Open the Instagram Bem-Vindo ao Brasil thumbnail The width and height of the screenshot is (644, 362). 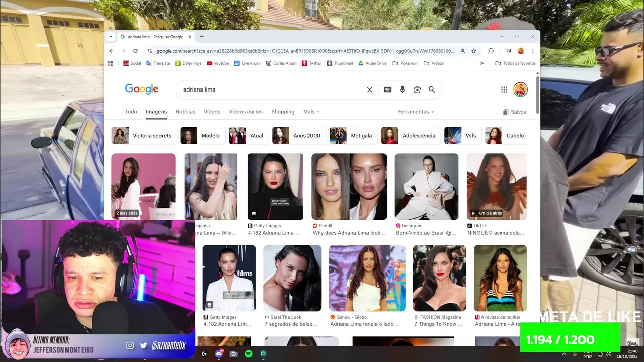(427, 187)
